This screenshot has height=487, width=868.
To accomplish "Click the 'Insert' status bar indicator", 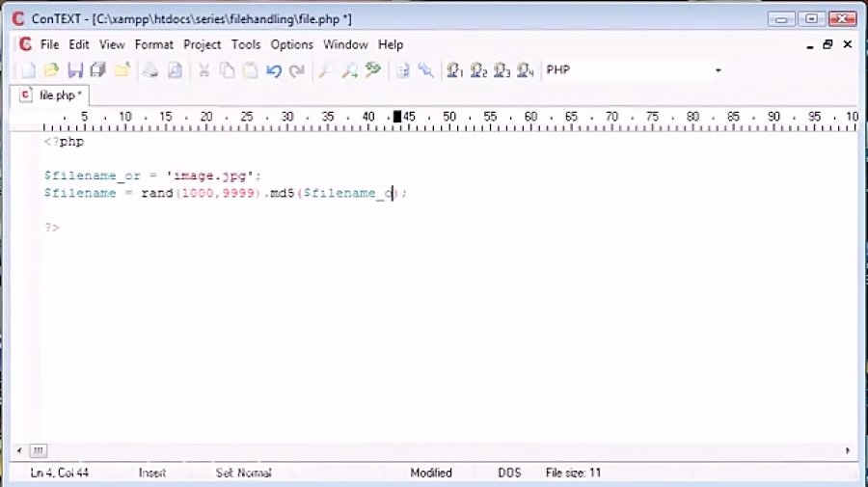I will [152, 473].
